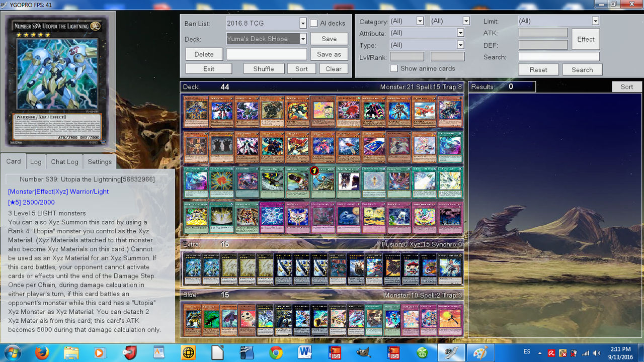Viewport: 644px width, 362px height.
Task: Open the red Avira tray icon
Action: pos(551,352)
